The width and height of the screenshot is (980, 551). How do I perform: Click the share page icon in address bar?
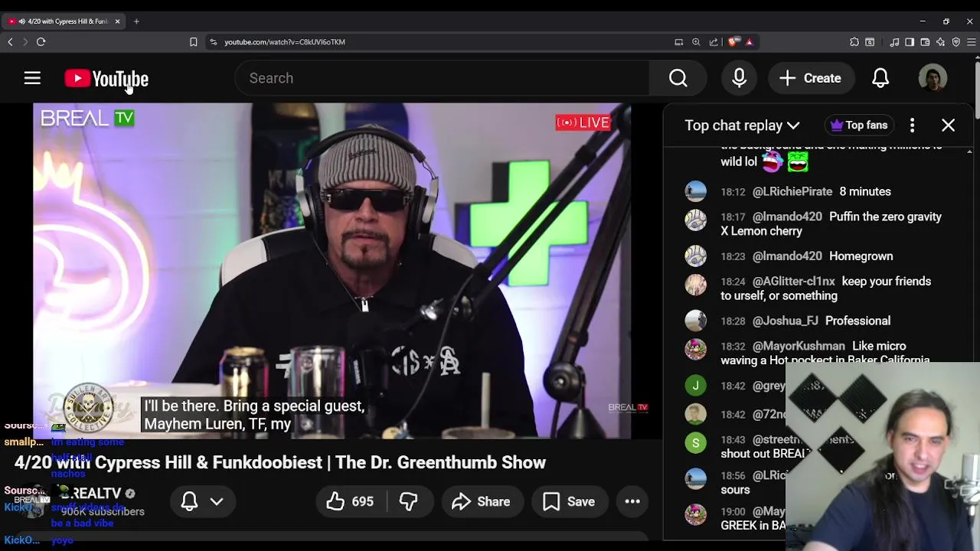coord(714,42)
